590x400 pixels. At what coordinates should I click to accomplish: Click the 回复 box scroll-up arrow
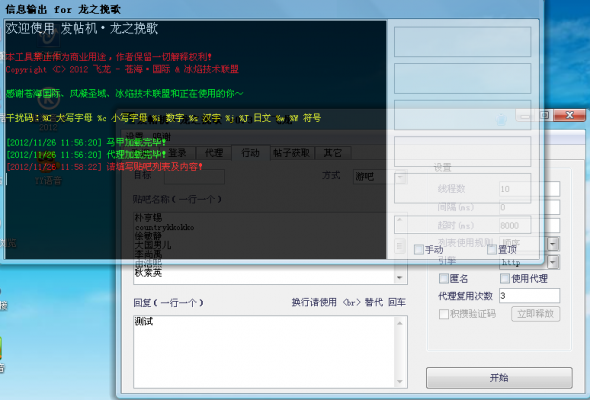tap(400, 323)
